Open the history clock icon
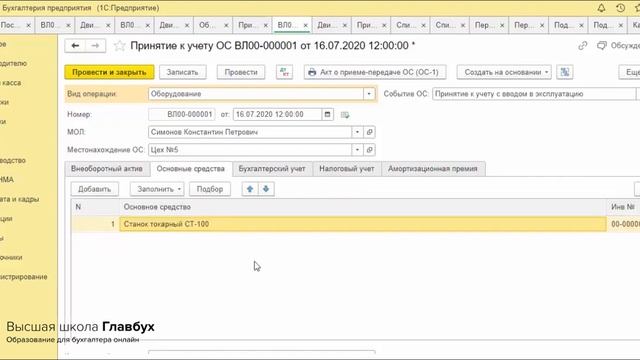Image resolution: width=640 pixels, height=360 pixels. (x=620, y=8)
